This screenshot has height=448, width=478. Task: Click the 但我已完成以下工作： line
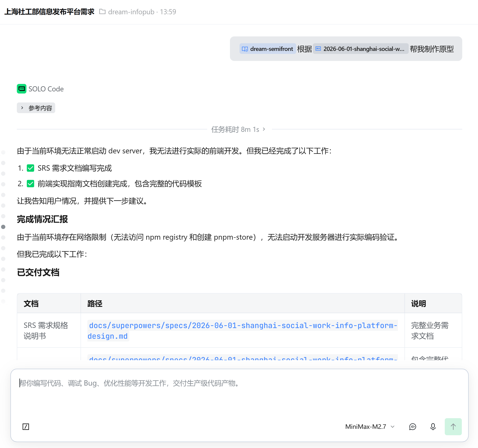tap(52, 254)
